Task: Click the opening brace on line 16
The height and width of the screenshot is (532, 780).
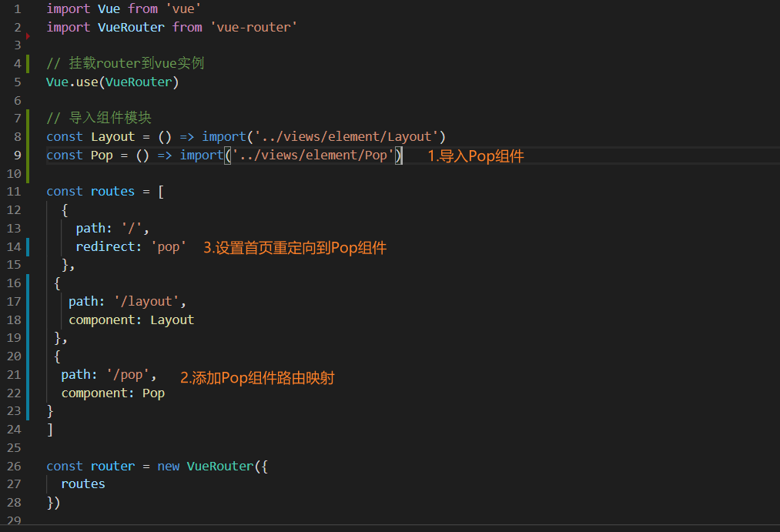Action: [57, 283]
